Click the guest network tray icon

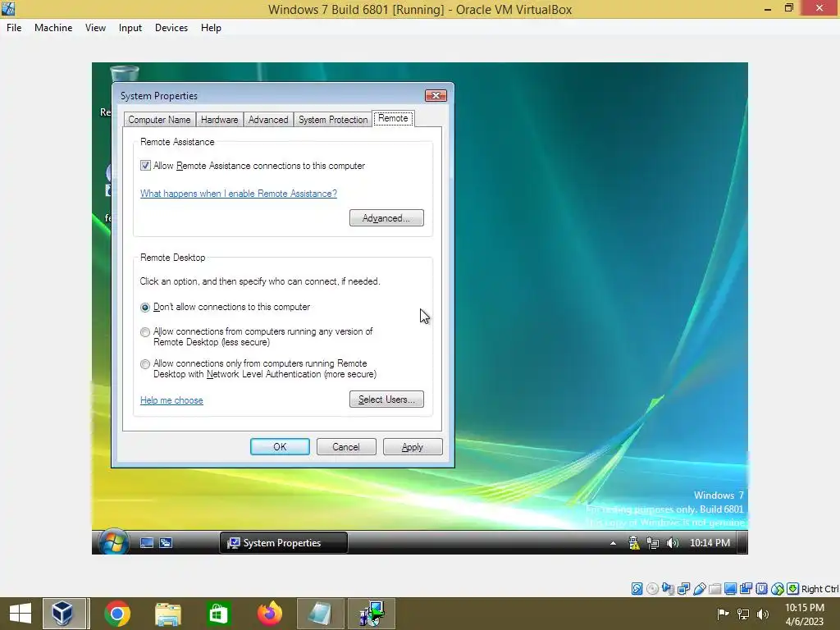point(652,543)
